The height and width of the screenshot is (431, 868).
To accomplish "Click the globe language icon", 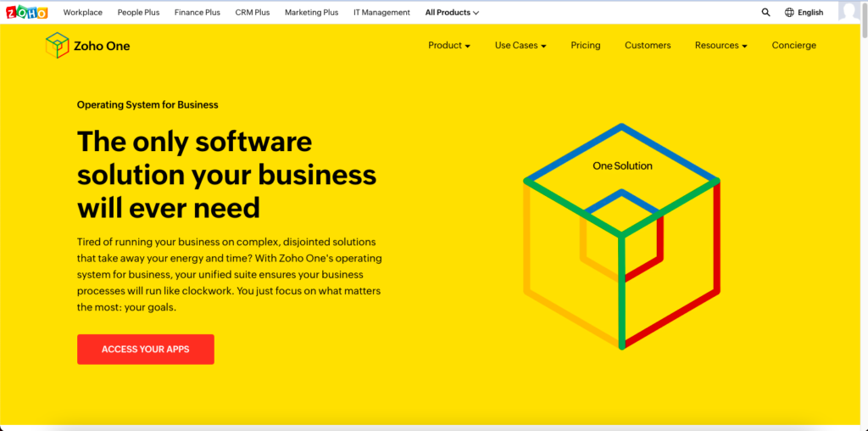I will [x=789, y=12].
